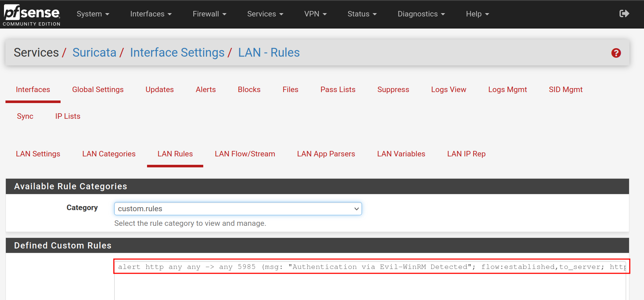Select the LAN Settings sub-tab
Viewport: 644px width, 300px height.
(x=38, y=154)
